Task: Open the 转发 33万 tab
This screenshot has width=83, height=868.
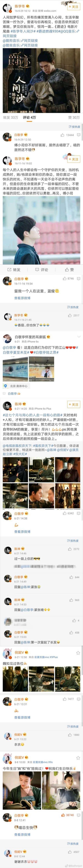Action: click(10, 117)
